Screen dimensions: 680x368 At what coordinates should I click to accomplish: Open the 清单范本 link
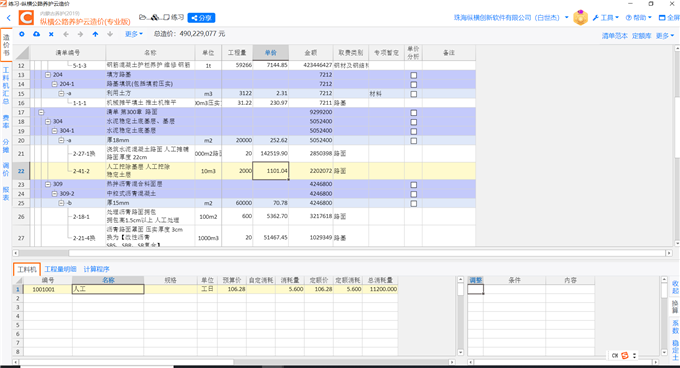[615, 36]
